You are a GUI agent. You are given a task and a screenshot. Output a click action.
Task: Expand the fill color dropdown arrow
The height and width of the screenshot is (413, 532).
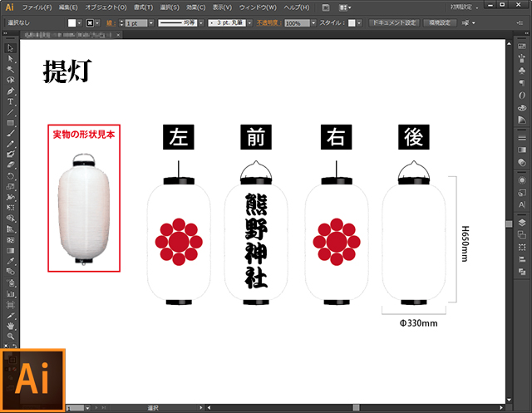pyautogui.click(x=80, y=22)
